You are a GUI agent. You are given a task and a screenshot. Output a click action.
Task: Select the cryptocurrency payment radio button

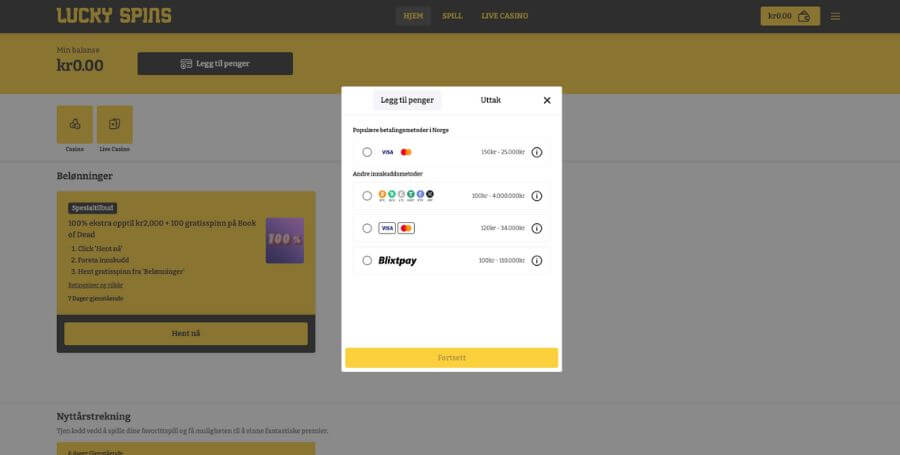tap(367, 196)
